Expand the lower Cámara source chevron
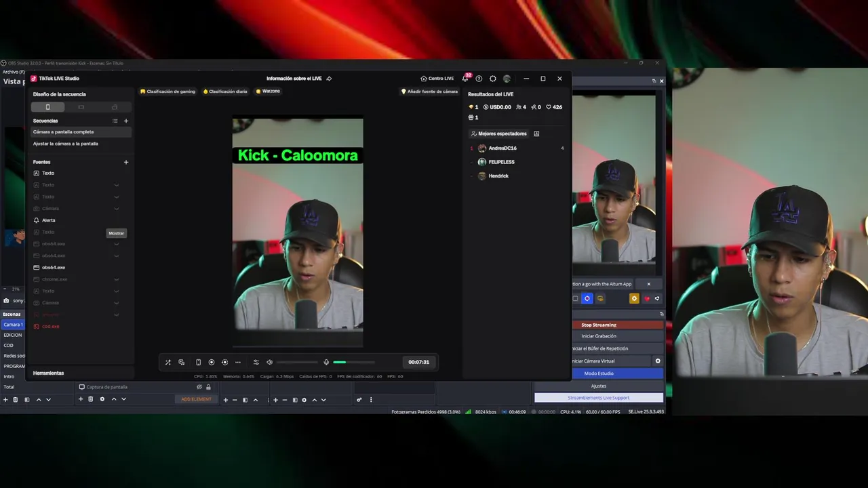The image size is (868, 488). pyautogui.click(x=117, y=303)
